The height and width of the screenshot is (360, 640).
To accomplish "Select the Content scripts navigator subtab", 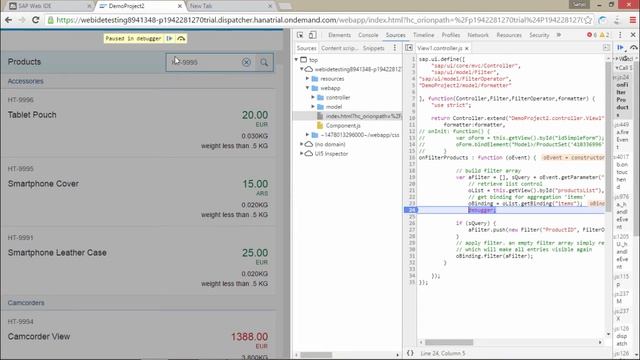I will point(339,48).
